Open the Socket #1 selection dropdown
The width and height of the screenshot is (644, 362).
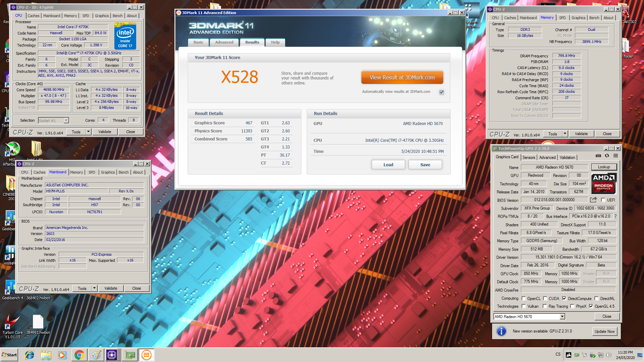coord(66,121)
